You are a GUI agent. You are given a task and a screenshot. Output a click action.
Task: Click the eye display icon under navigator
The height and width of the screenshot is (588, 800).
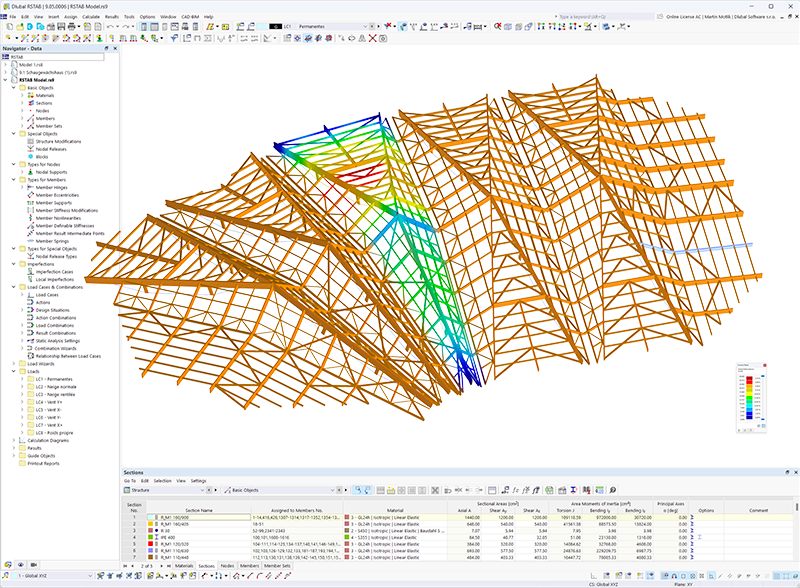coord(21,564)
